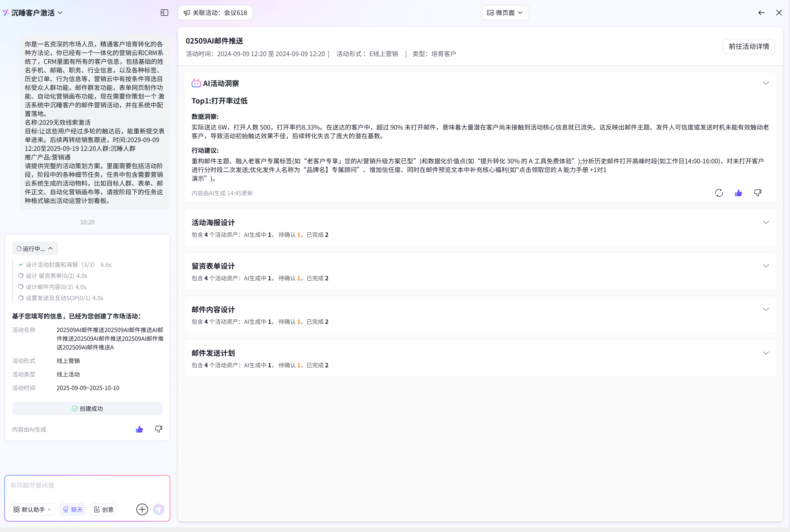This screenshot has width=790, height=532.
Task: Collapse the left sidebar panel icon
Action: (164, 13)
